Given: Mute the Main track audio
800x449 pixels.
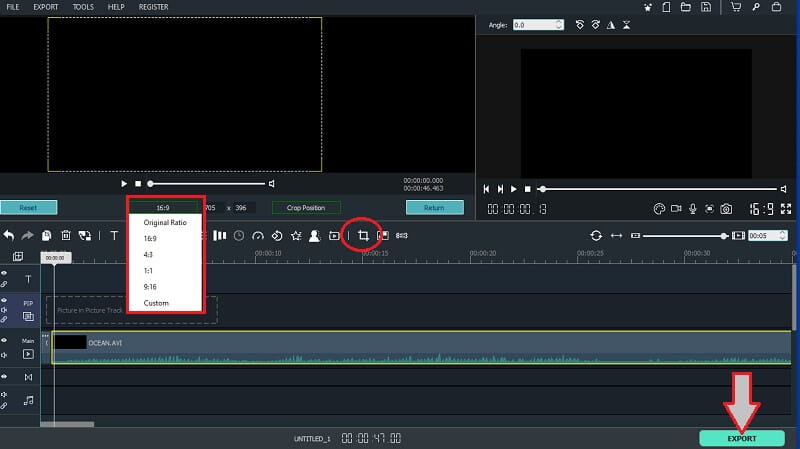Looking at the screenshot, I should pos(4,355).
